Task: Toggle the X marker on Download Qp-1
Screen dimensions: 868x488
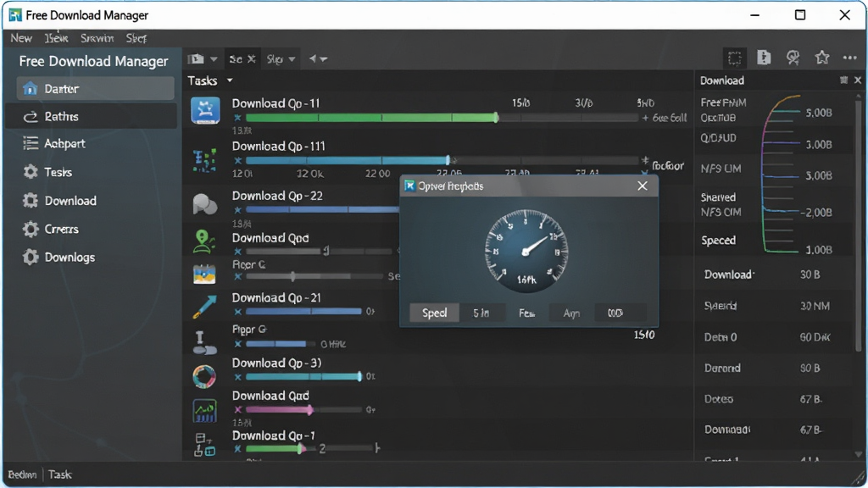Action: pyautogui.click(x=237, y=449)
